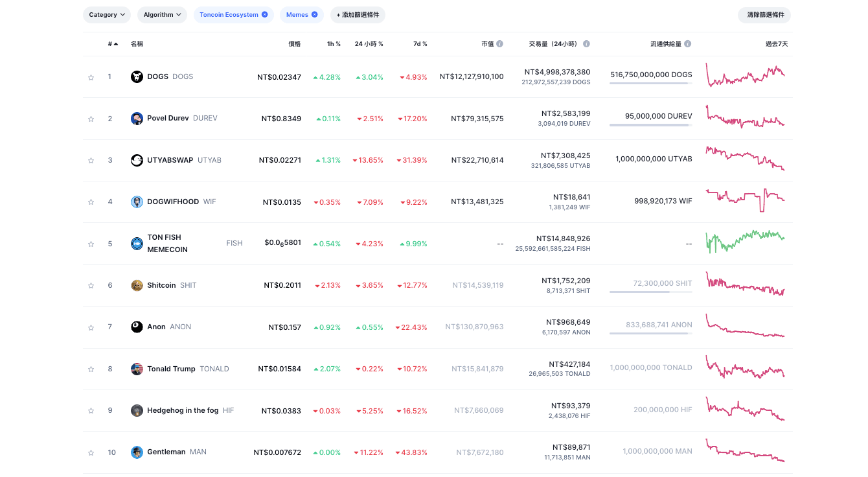
Task: Click the Shitcoin logo icon
Action: (x=137, y=285)
